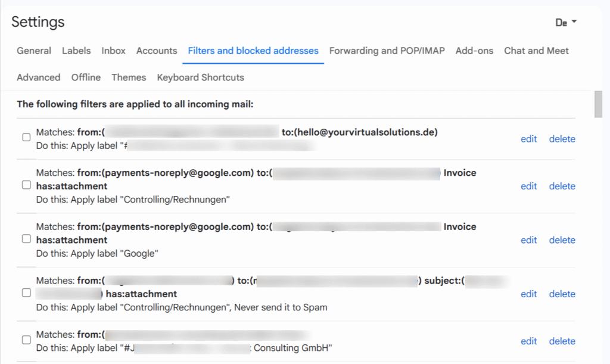The image size is (610, 364).
Task: Switch to Forwarding and POP/IMAP settings
Action: click(387, 51)
